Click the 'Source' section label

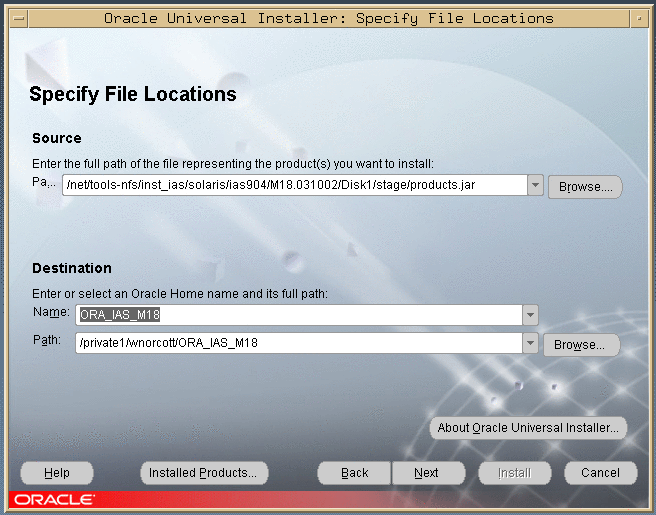coord(57,138)
